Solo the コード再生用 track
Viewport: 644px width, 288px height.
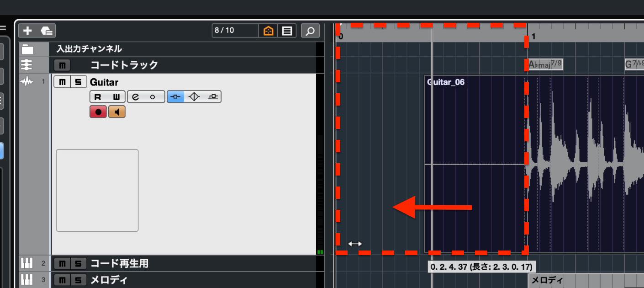click(79, 264)
